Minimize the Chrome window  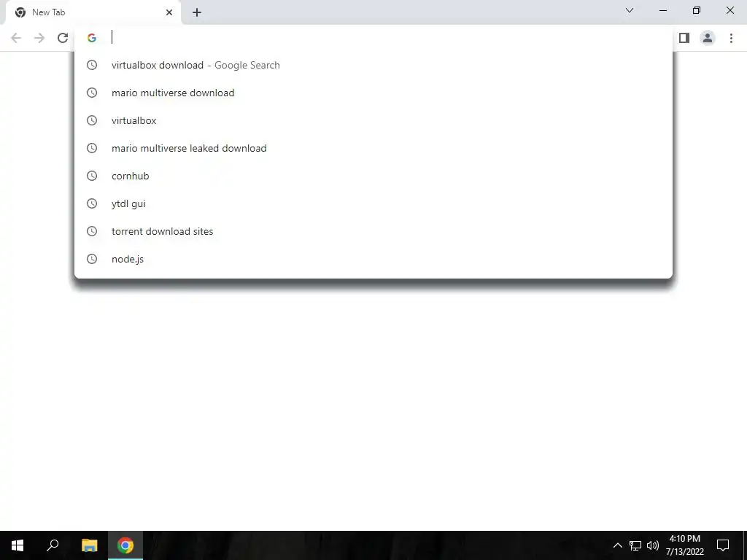pyautogui.click(x=663, y=10)
